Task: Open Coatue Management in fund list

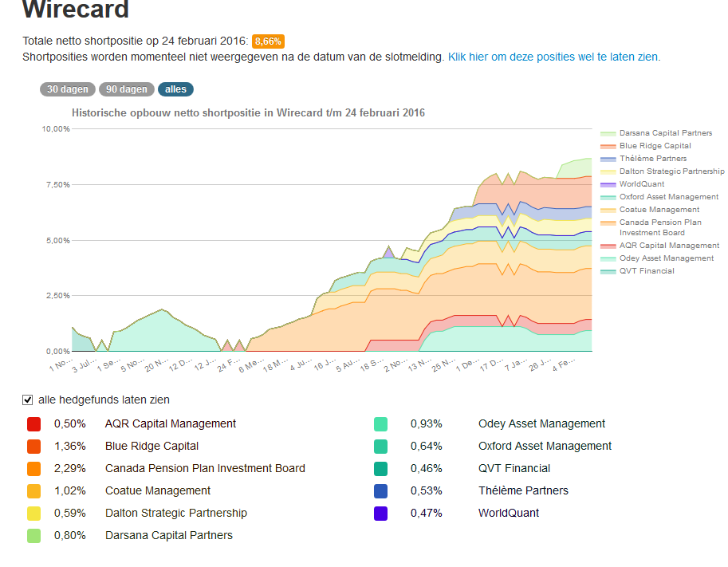Action: (x=158, y=490)
